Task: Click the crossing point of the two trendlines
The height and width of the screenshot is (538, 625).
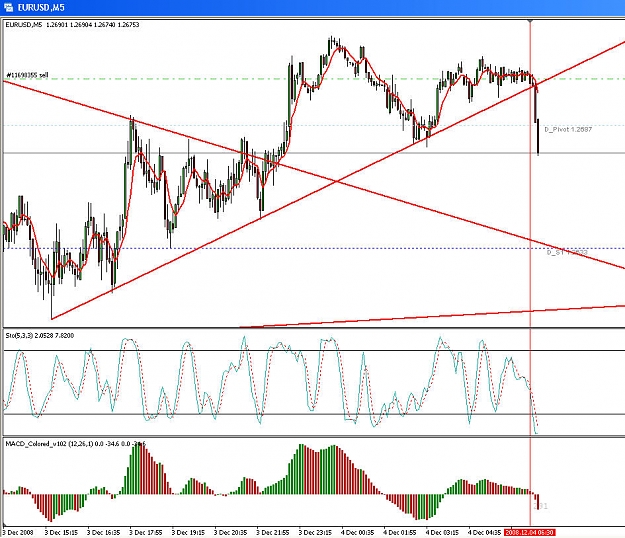Action: point(337,182)
